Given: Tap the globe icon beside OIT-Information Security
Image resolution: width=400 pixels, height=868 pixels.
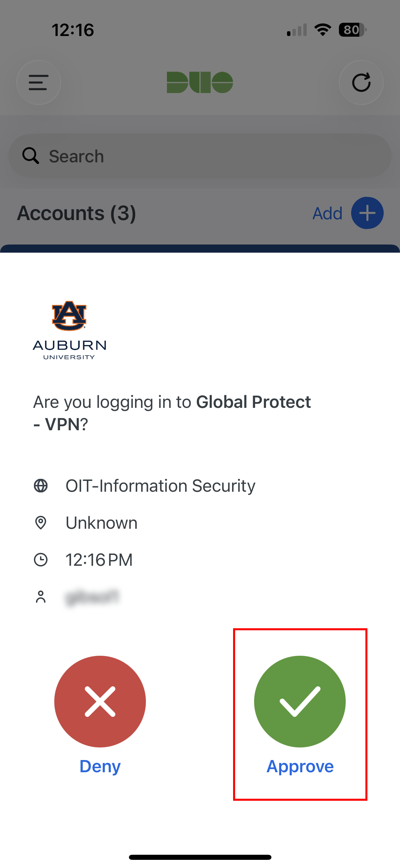Looking at the screenshot, I should (x=41, y=486).
